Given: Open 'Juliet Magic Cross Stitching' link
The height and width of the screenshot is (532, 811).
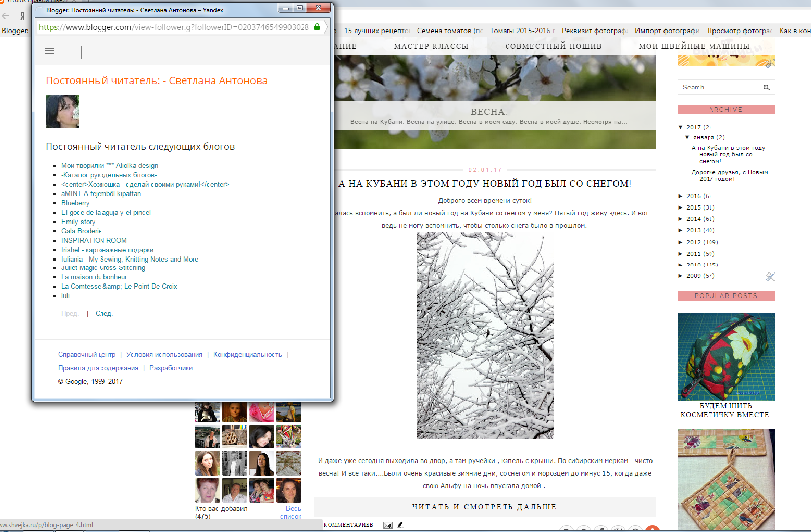Looking at the screenshot, I should 102,267.
